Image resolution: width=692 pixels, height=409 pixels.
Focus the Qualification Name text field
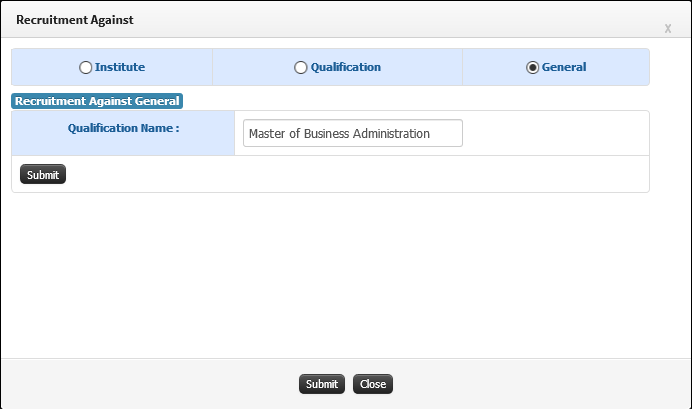click(x=353, y=133)
